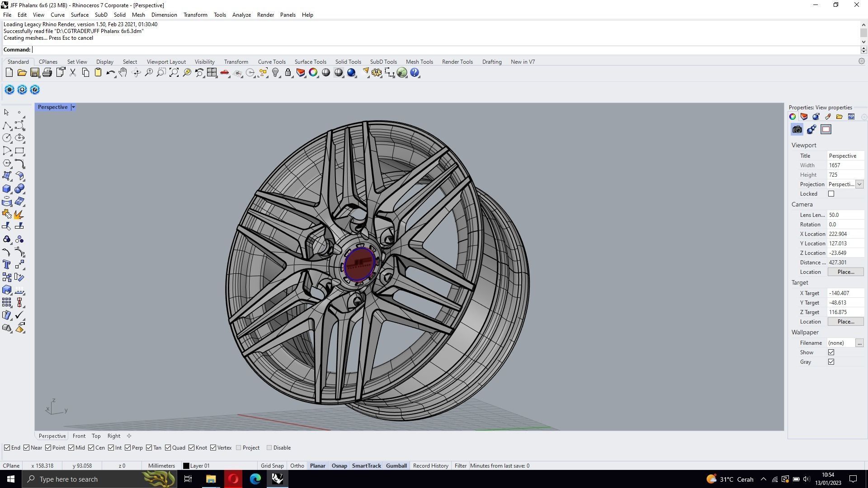Open CPlane coordinate mode in status bar
The height and width of the screenshot is (488, 868).
tap(11, 466)
